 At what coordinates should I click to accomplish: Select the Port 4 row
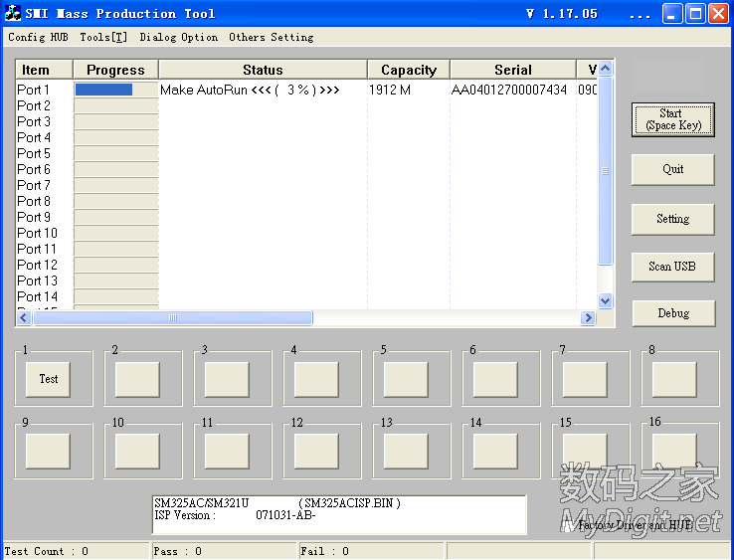pos(306,137)
